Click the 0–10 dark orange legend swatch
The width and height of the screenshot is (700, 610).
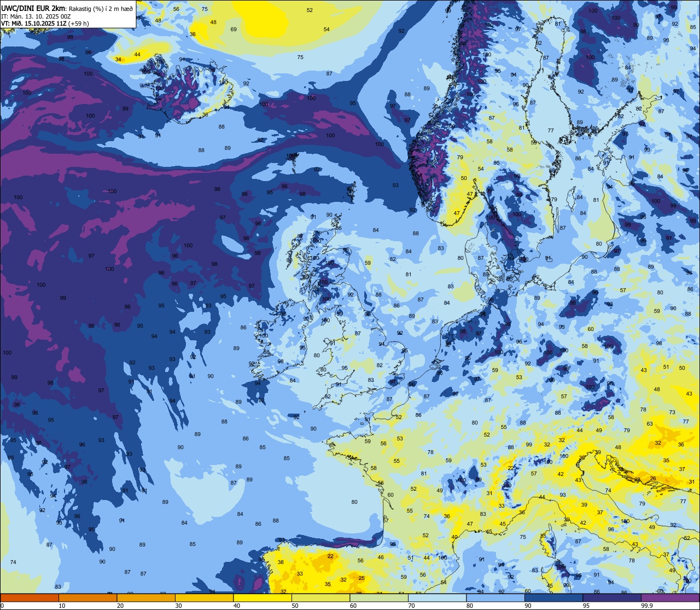point(30,597)
